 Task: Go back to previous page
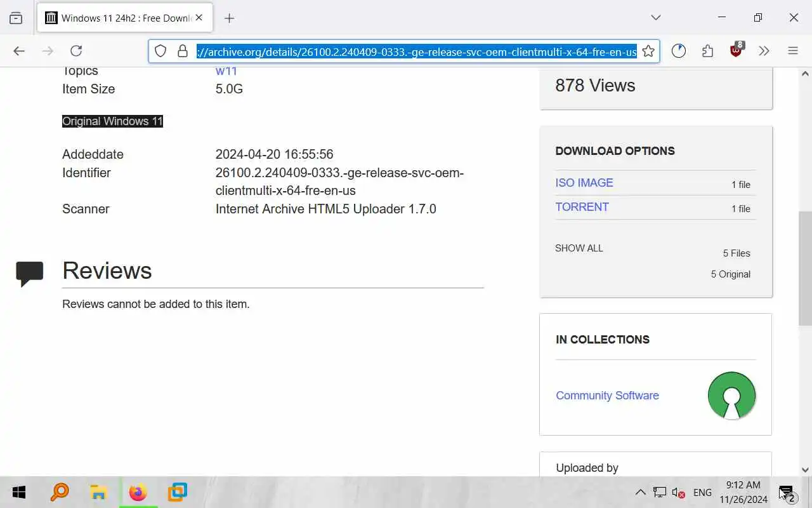pos(19,51)
